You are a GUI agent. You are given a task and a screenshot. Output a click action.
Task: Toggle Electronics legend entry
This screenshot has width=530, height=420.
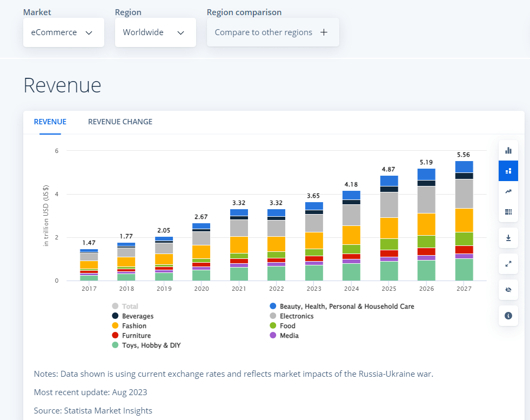pos(296,316)
